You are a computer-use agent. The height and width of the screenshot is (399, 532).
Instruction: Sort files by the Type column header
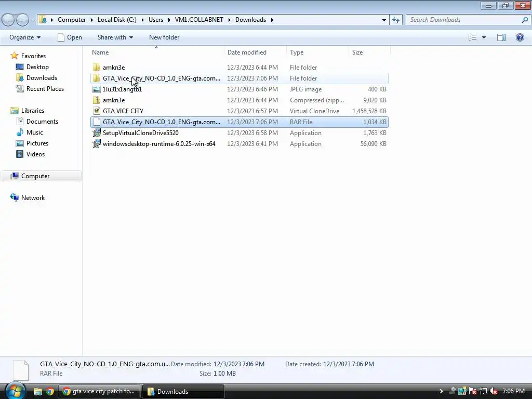pyautogui.click(x=318, y=52)
